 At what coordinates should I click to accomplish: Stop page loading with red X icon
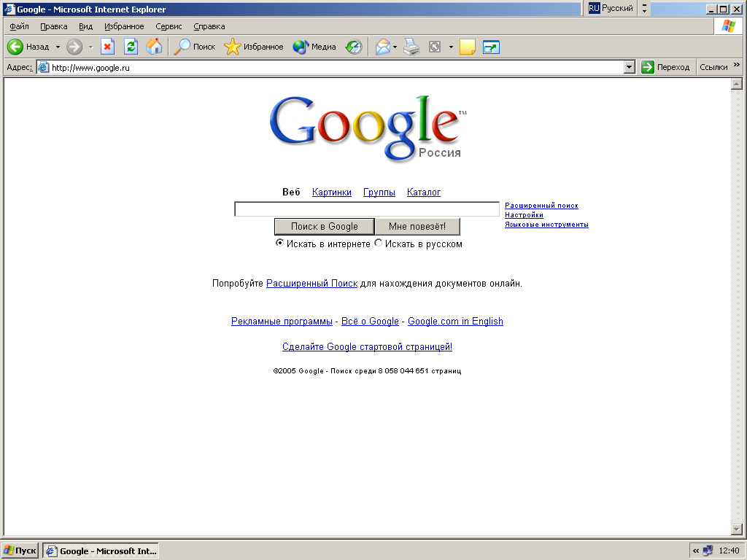(108, 47)
